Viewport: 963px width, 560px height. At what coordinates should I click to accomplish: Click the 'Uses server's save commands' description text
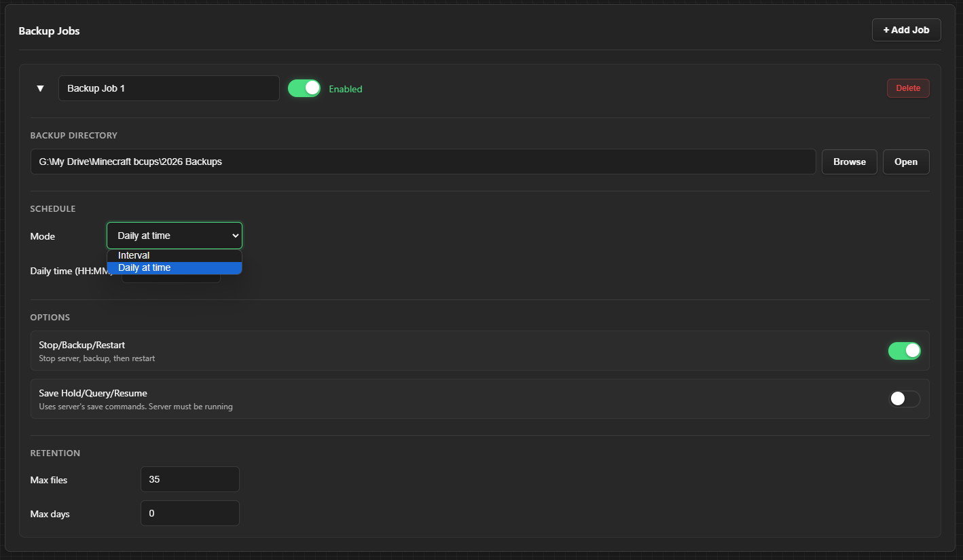tap(135, 407)
